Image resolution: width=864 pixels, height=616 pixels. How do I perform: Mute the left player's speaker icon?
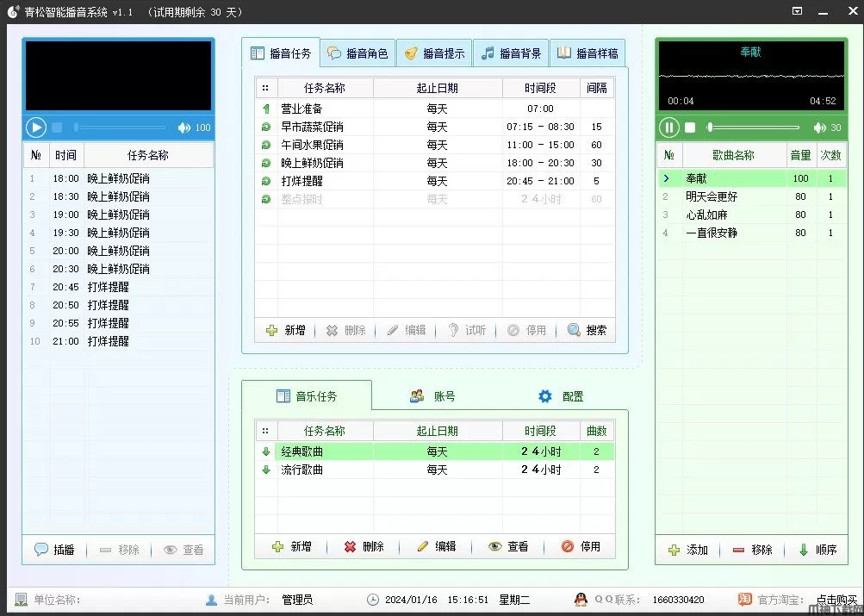coord(183,128)
